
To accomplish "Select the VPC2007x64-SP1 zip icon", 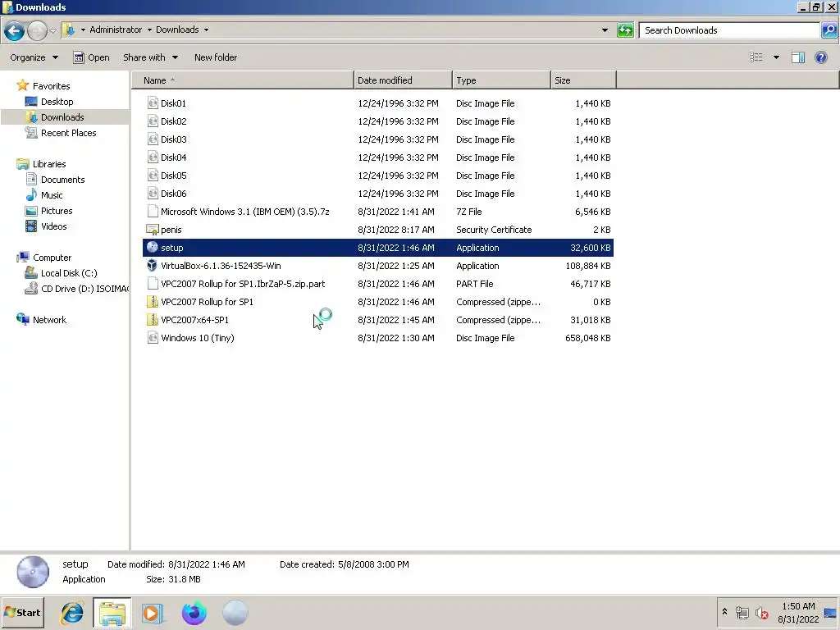I will tap(153, 320).
